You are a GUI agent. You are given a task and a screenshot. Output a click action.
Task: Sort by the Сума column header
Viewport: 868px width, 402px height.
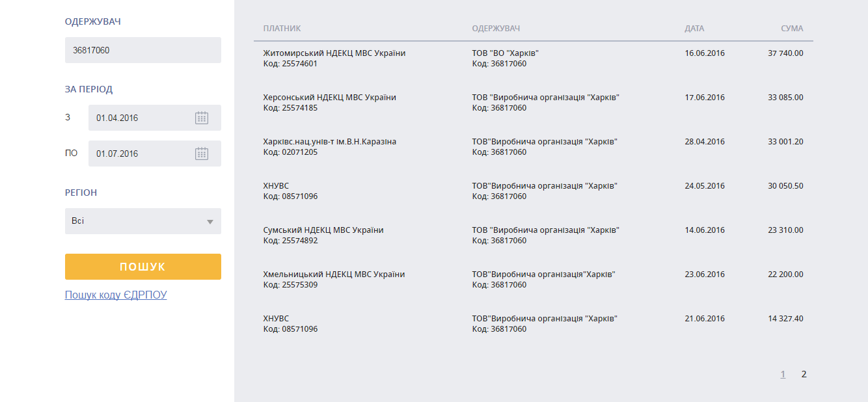click(792, 29)
